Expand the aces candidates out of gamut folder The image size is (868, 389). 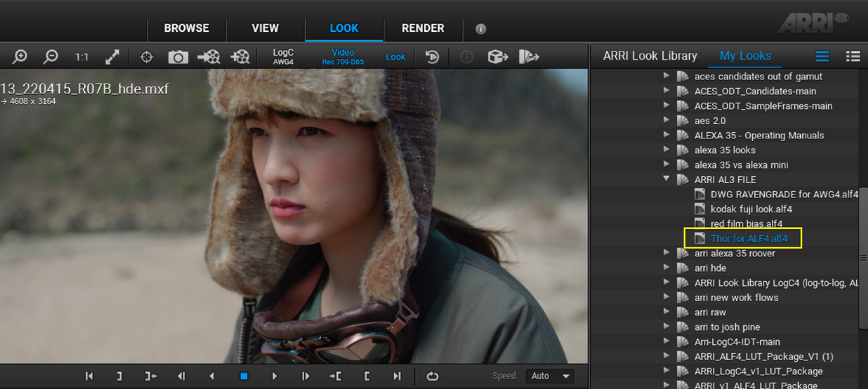[667, 77]
